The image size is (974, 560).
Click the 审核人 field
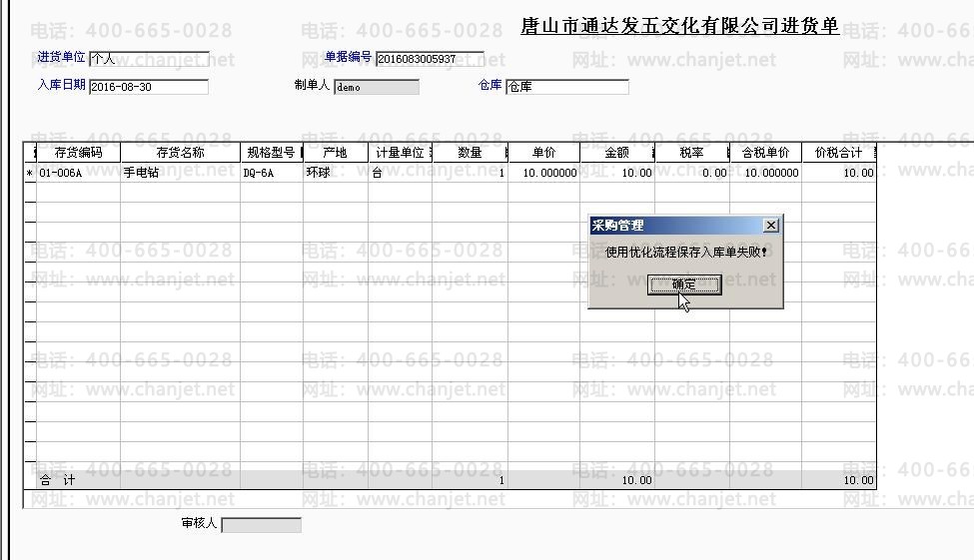coord(262,525)
